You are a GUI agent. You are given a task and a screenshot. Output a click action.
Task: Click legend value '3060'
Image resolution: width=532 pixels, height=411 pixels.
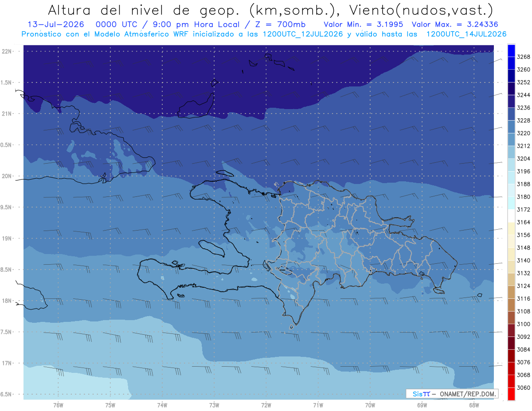tap(524, 388)
